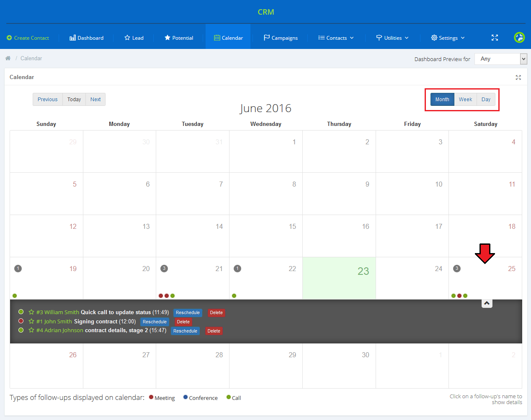Select date 30 in the last row
531x420 pixels.
click(x=339, y=366)
